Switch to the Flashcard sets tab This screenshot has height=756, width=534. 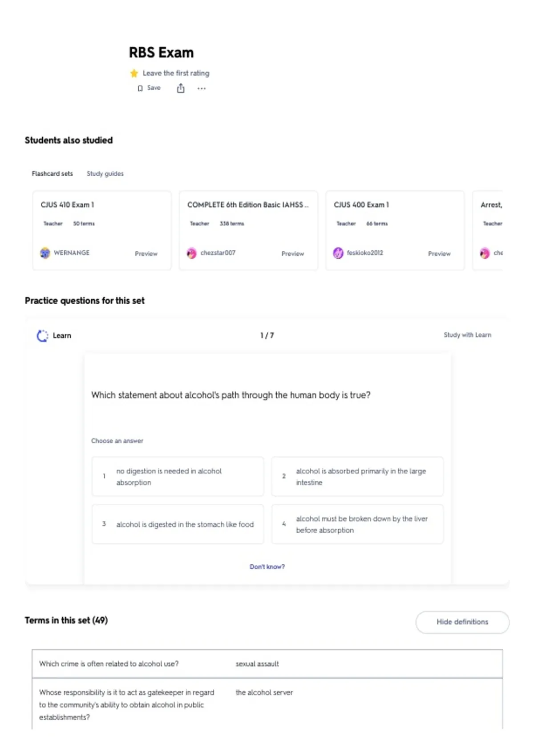52,173
